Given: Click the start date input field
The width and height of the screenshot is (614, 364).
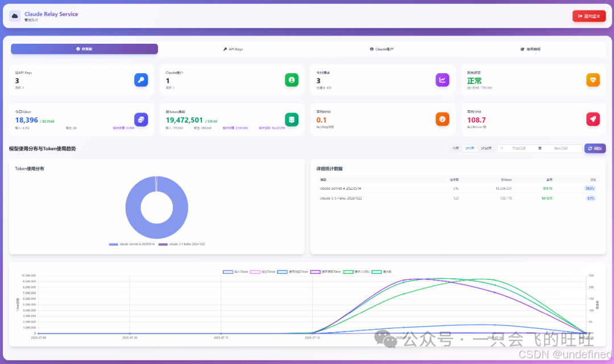Looking at the screenshot, I should pyautogui.click(x=519, y=148).
